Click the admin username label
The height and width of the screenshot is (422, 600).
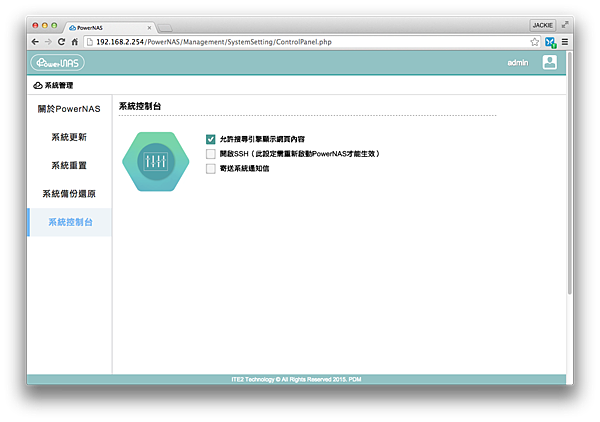pyautogui.click(x=518, y=63)
